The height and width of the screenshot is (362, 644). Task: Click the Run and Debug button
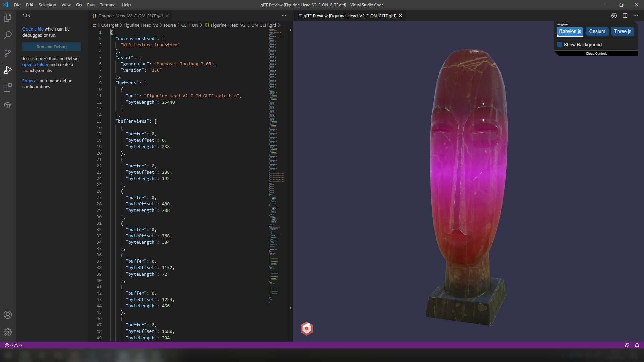52,47
